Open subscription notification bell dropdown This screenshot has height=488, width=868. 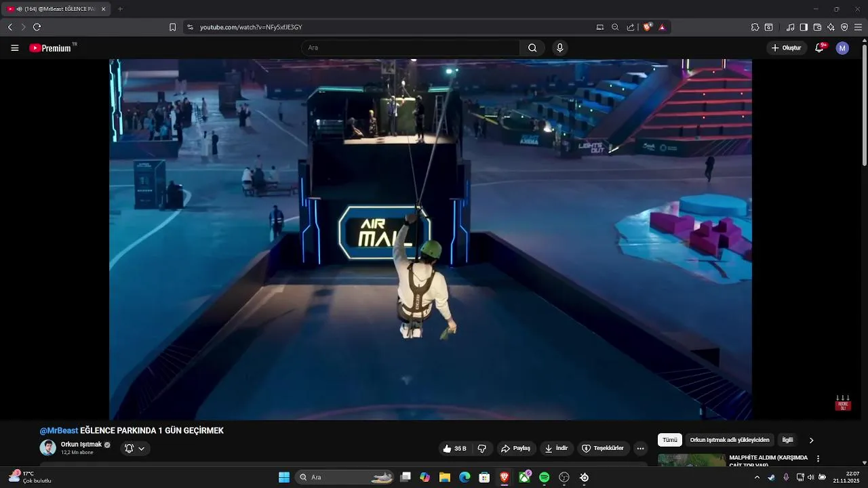coord(135,449)
